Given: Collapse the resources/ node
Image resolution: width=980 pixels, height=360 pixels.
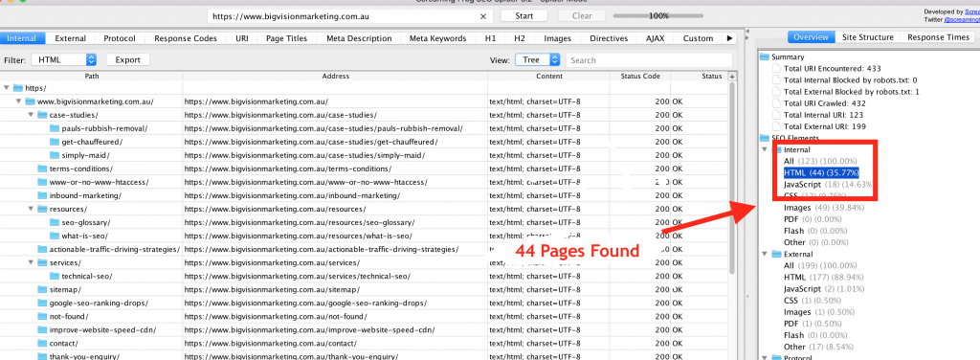Looking at the screenshot, I should pos(32,209).
